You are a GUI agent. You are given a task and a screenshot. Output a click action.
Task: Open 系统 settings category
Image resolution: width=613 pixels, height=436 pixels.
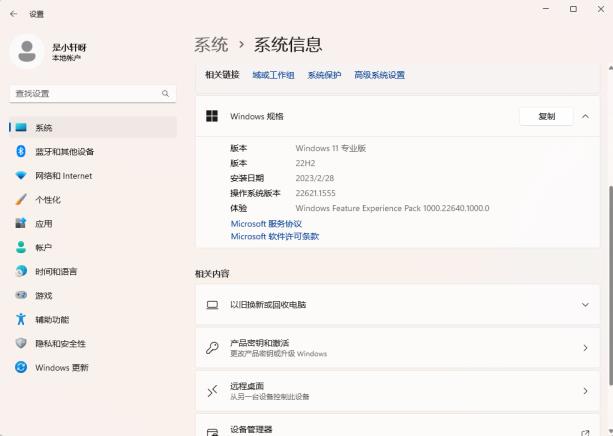point(93,127)
